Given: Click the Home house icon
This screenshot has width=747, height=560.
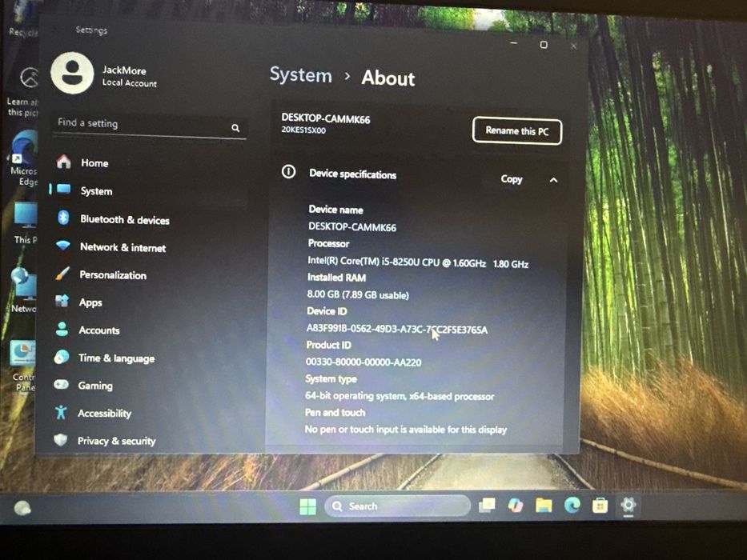Looking at the screenshot, I should 64,162.
